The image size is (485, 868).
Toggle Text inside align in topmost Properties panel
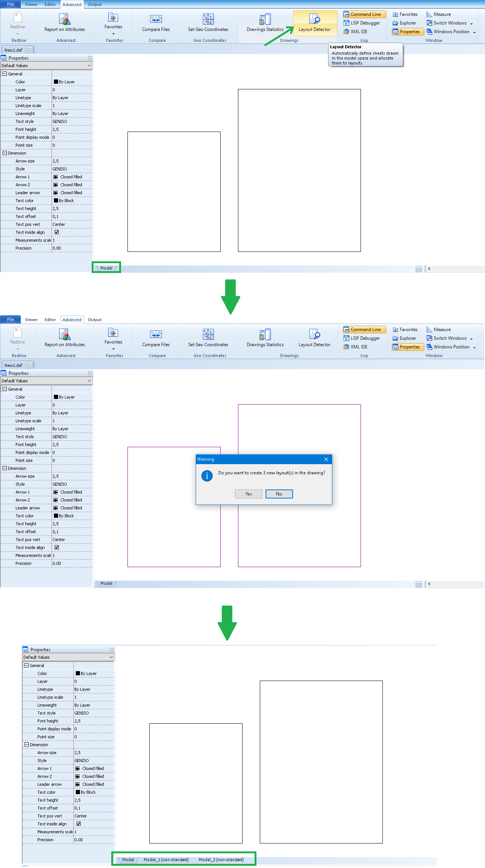pos(57,232)
